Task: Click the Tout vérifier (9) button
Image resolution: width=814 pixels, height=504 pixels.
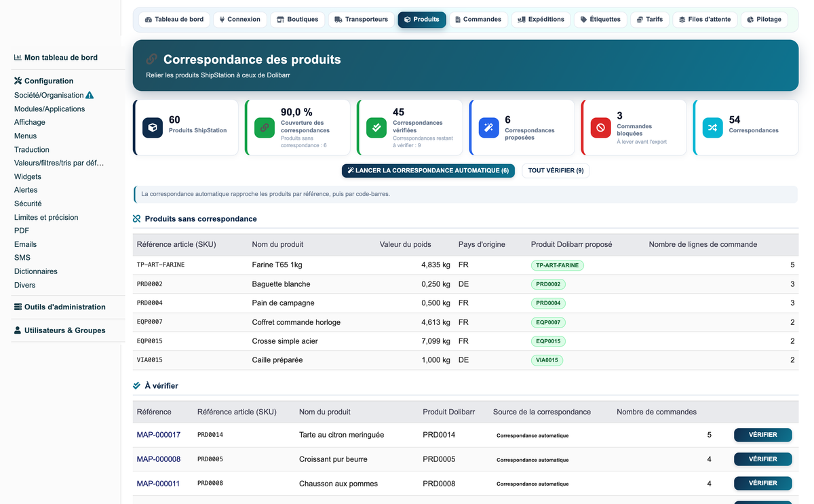Action: 556,171
